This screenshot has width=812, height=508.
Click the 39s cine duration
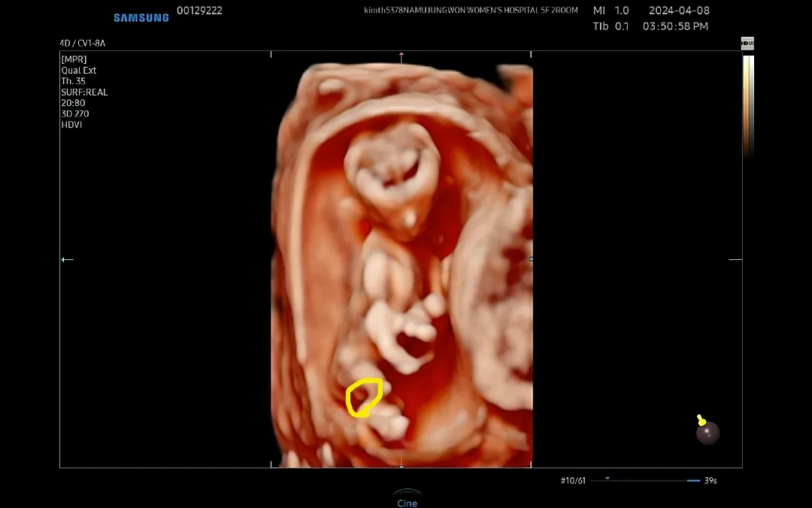[x=710, y=480]
